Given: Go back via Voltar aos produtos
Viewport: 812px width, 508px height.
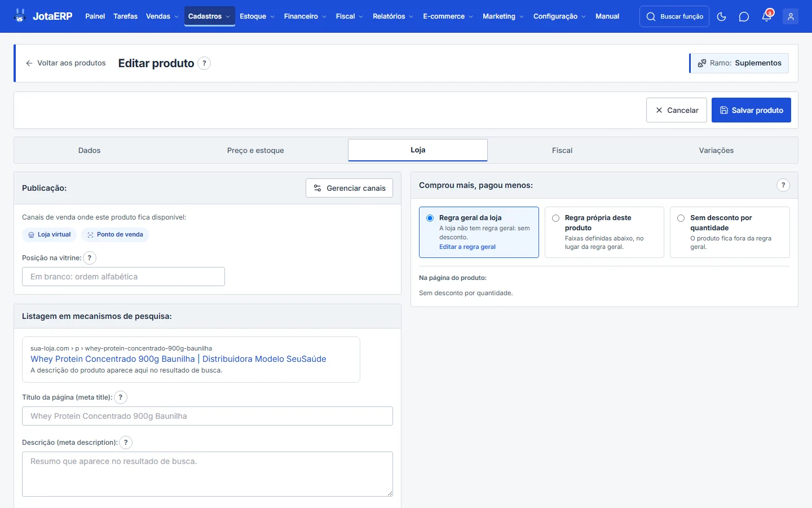Looking at the screenshot, I should click(x=66, y=63).
